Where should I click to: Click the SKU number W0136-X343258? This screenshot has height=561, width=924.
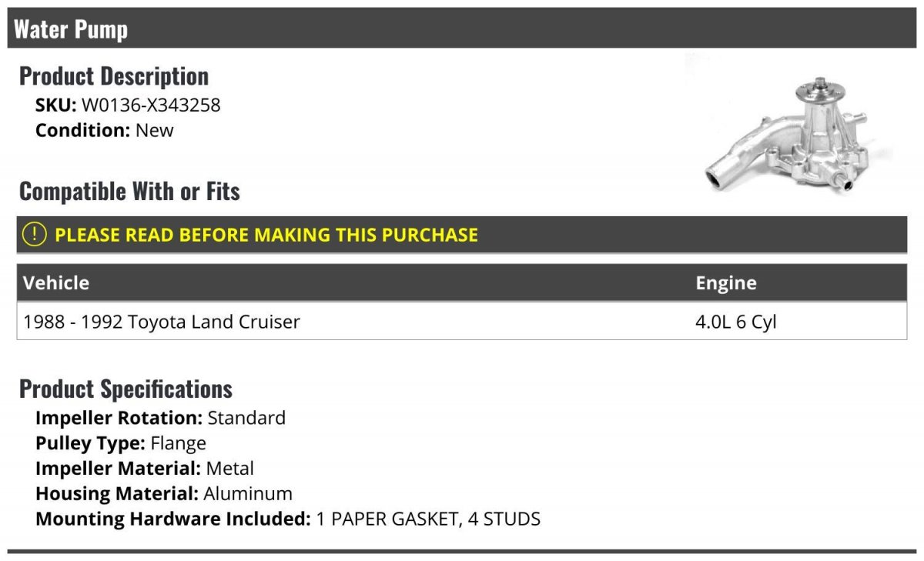[151, 105]
